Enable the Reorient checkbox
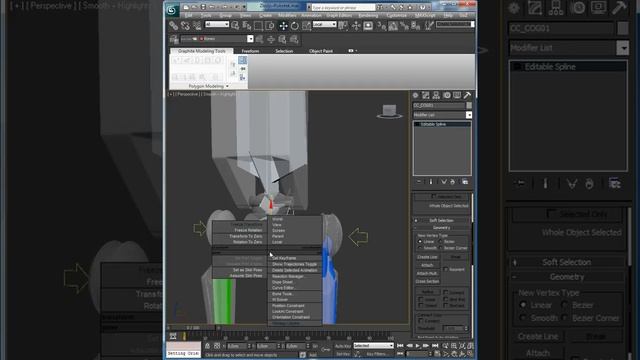The width and height of the screenshot is (640, 360). pos(446,269)
